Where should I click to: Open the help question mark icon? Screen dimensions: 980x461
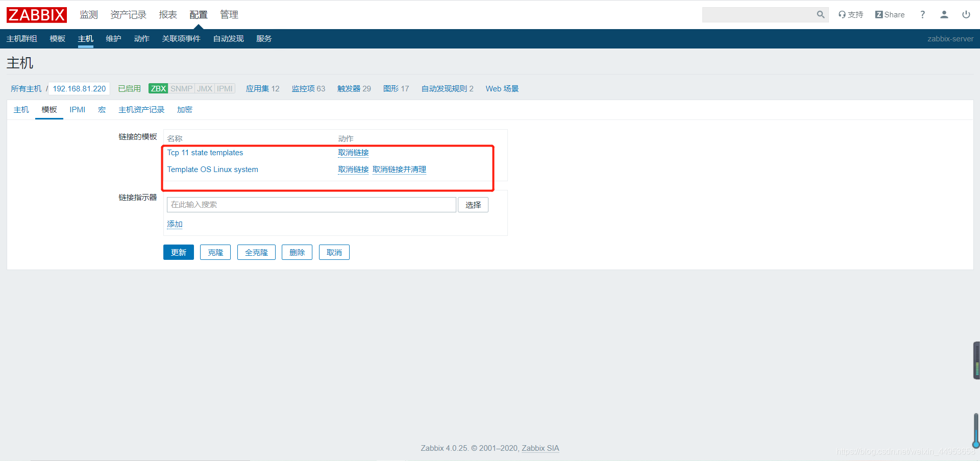click(x=922, y=15)
